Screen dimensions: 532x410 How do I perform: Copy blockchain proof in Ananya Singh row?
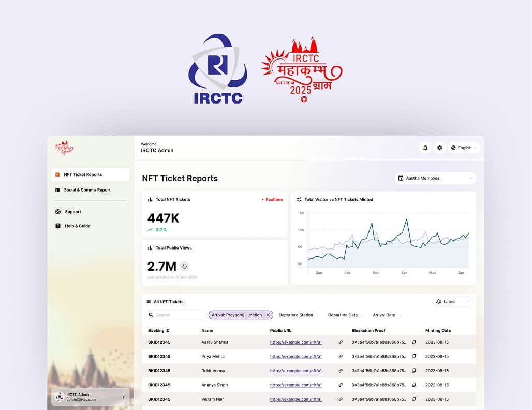pos(414,385)
